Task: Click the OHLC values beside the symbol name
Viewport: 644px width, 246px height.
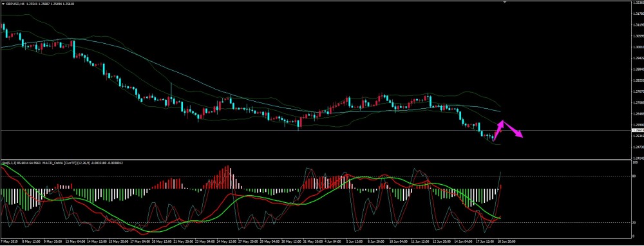Action: 50,4
